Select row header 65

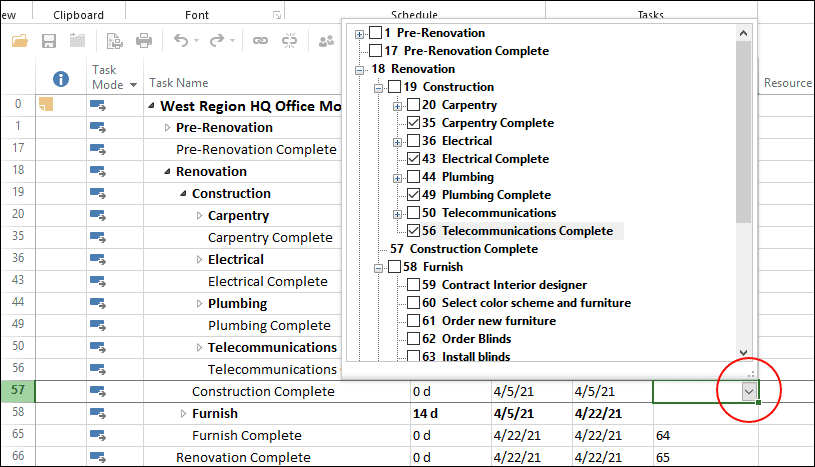(18, 434)
